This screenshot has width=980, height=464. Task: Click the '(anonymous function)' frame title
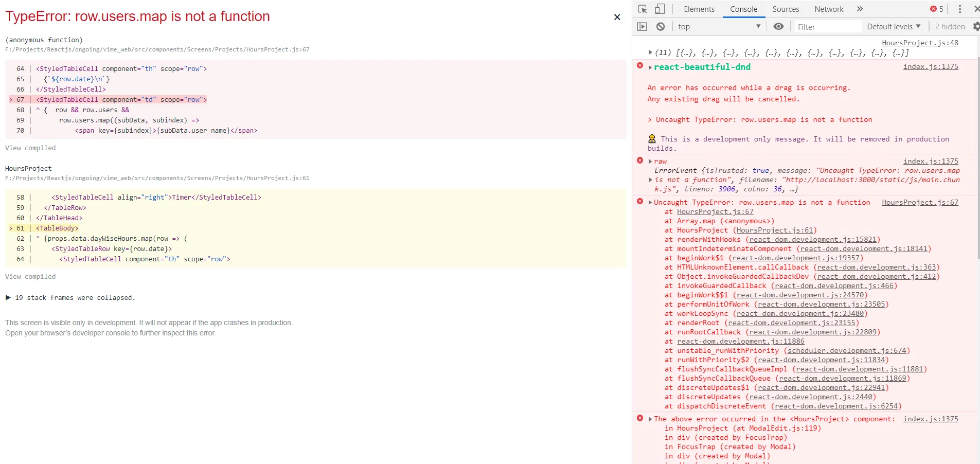tap(44, 40)
